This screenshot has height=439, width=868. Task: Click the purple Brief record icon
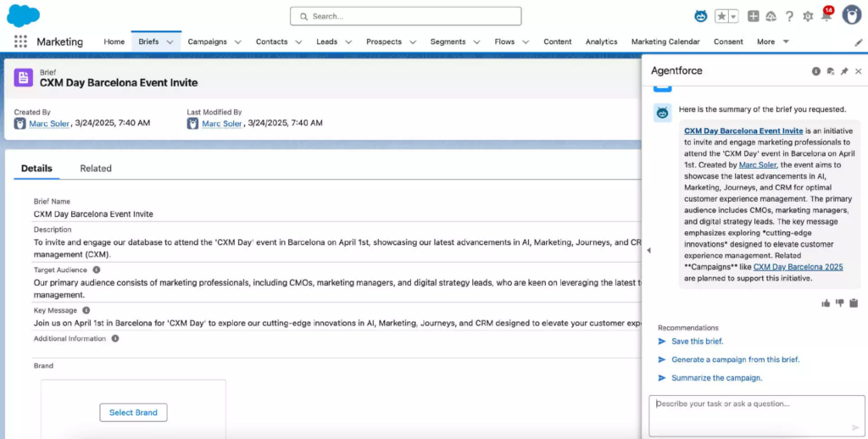(x=23, y=77)
